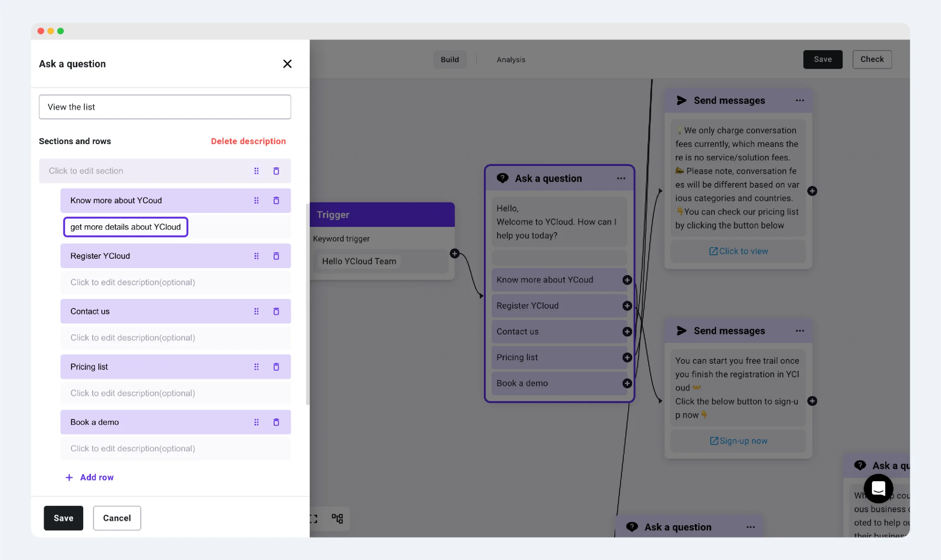This screenshot has width=941, height=560.
Task: Close the Ask a question panel
Action: tap(287, 64)
